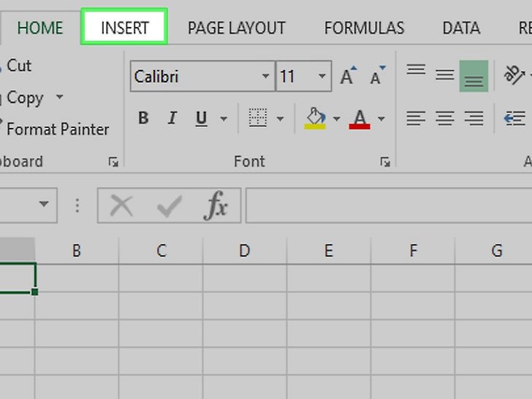Click the Align Left icon
The width and height of the screenshot is (532, 399).
[416, 118]
